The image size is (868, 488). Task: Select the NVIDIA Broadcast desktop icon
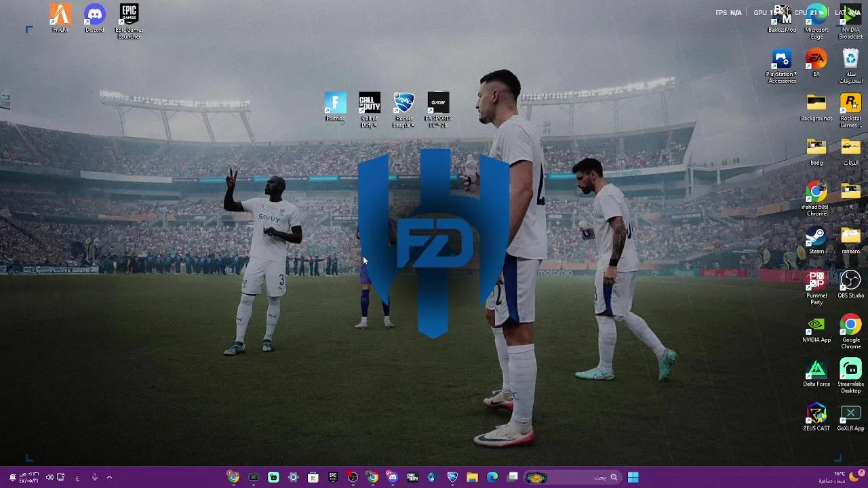[x=850, y=22]
